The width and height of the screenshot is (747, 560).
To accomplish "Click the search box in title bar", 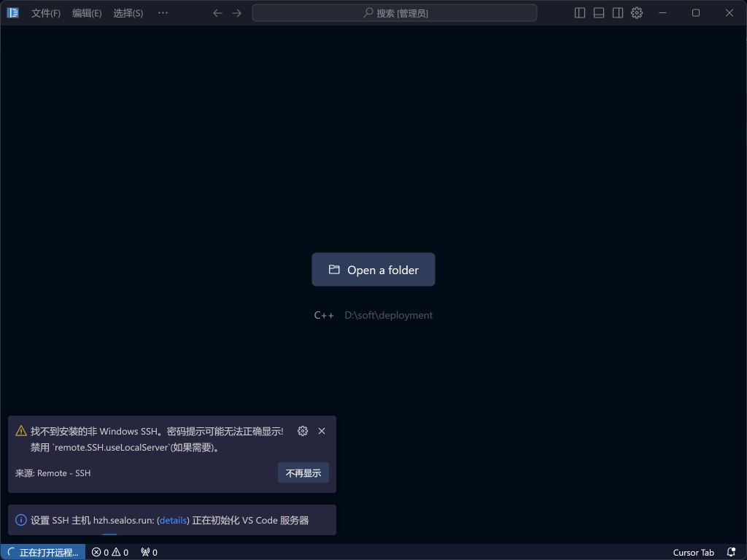I will point(395,12).
